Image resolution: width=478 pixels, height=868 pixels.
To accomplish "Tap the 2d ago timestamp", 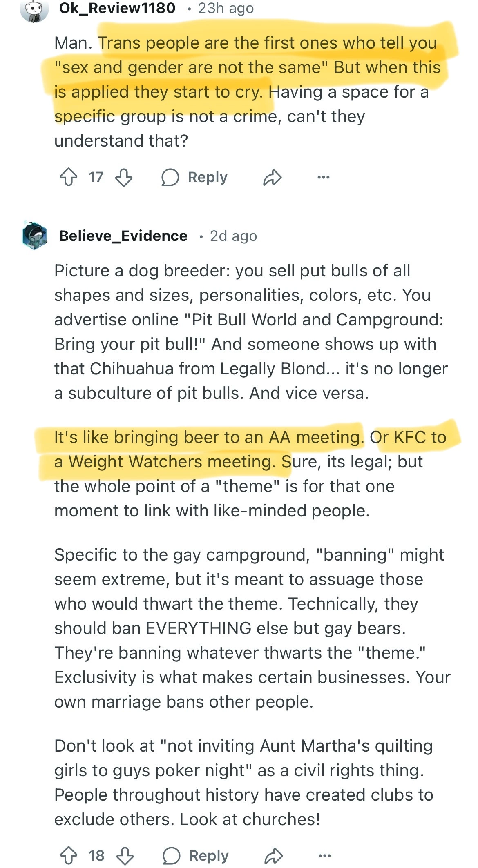I will pyautogui.click(x=233, y=236).
